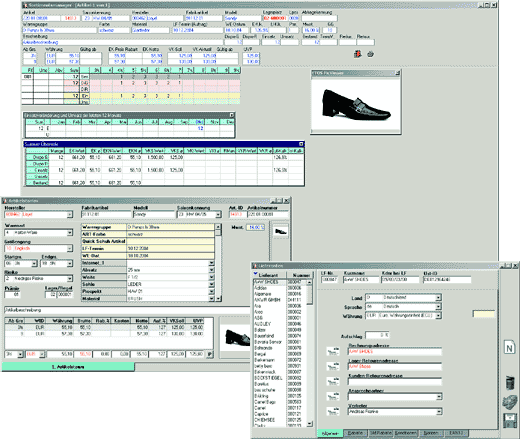Click the 'Nummer' column header in supplier list
The width and height of the screenshot is (520, 439).
click(x=300, y=275)
